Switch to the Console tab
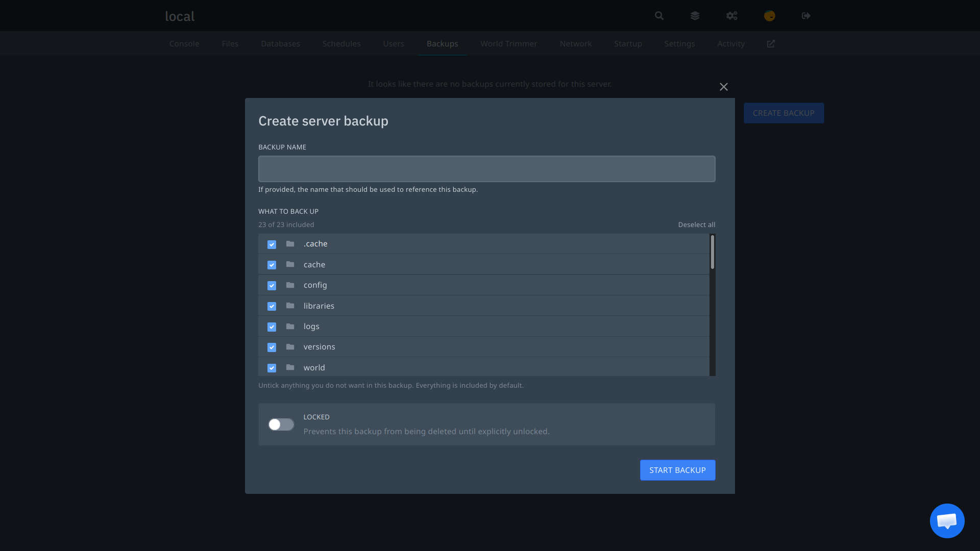This screenshot has width=980, height=551. pos(184,44)
